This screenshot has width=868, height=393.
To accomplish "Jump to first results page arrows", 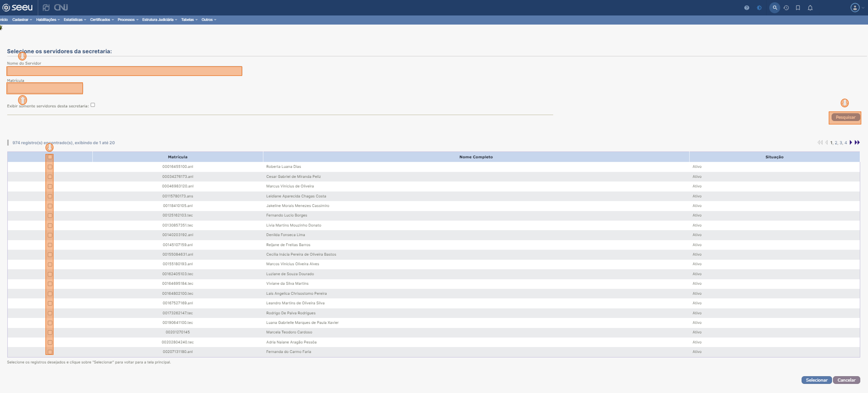I will click(820, 143).
